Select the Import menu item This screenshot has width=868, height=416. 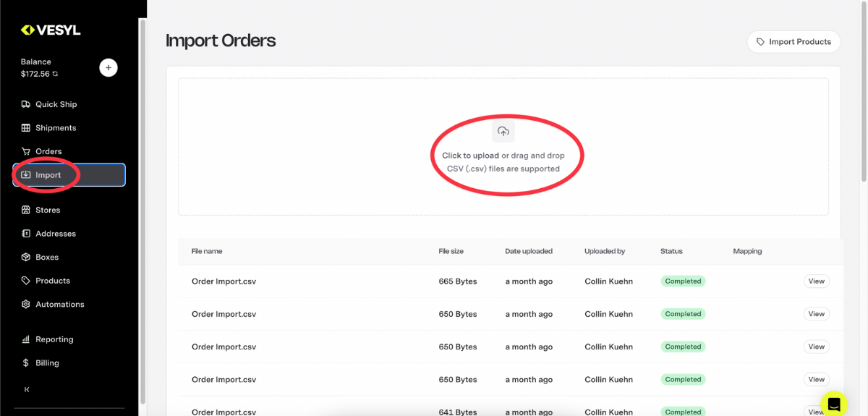coord(69,175)
